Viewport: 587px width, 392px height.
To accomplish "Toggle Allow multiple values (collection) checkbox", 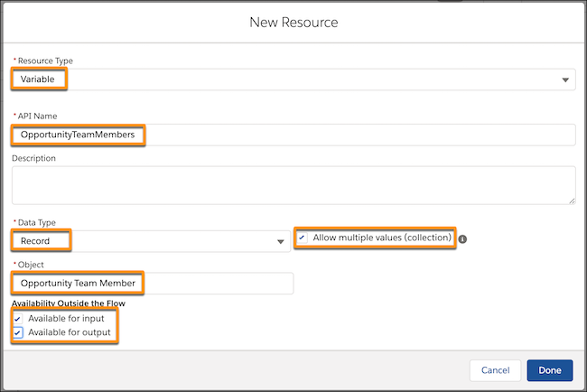I will click(x=303, y=238).
